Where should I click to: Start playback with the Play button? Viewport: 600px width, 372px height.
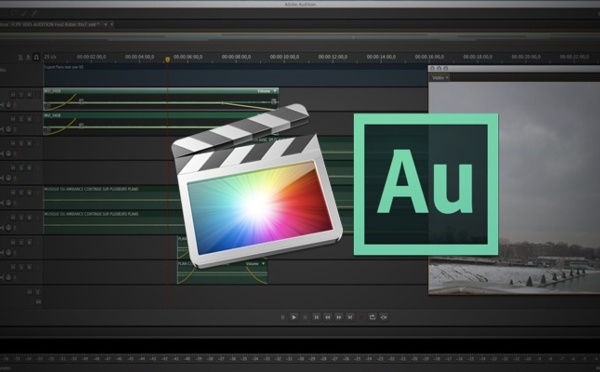tap(294, 317)
